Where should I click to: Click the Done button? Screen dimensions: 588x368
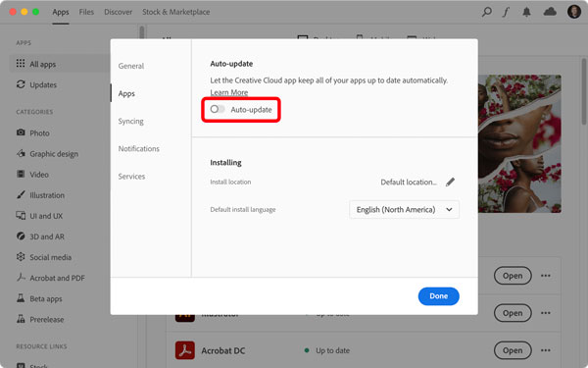tap(438, 296)
